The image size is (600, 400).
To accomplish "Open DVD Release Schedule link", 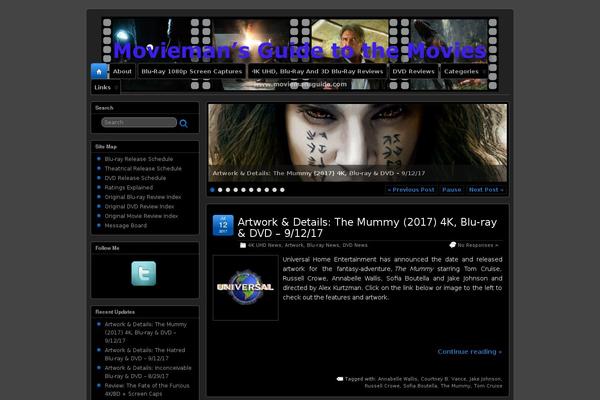I will (x=135, y=178).
